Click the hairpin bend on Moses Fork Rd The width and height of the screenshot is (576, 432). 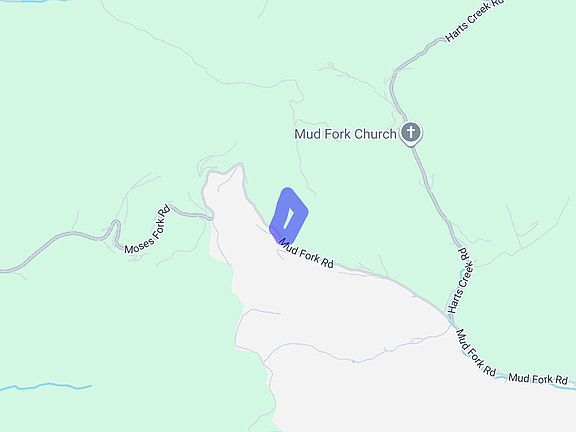coord(116,226)
